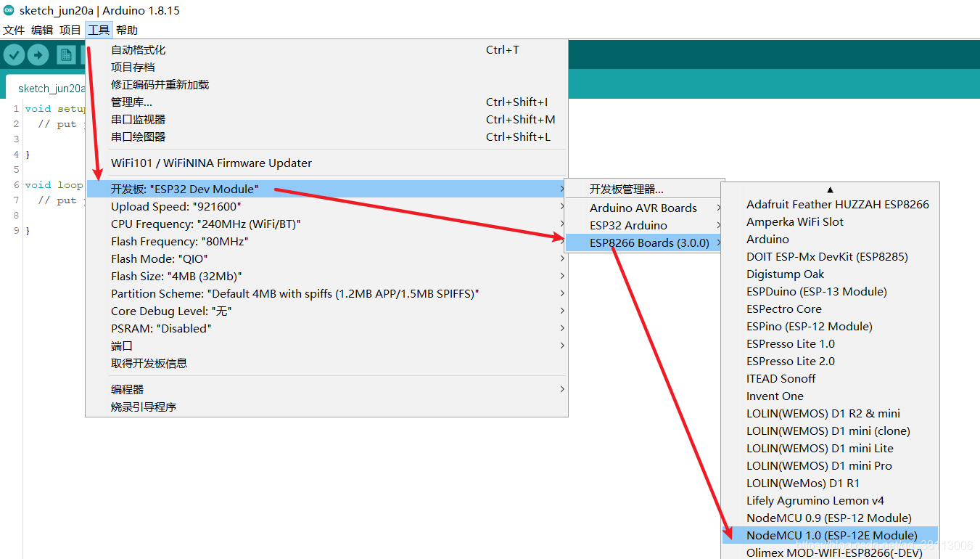The image size is (980, 559).
Task: Choose 项目存档 menu entry
Action: pyautogui.click(x=326, y=68)
